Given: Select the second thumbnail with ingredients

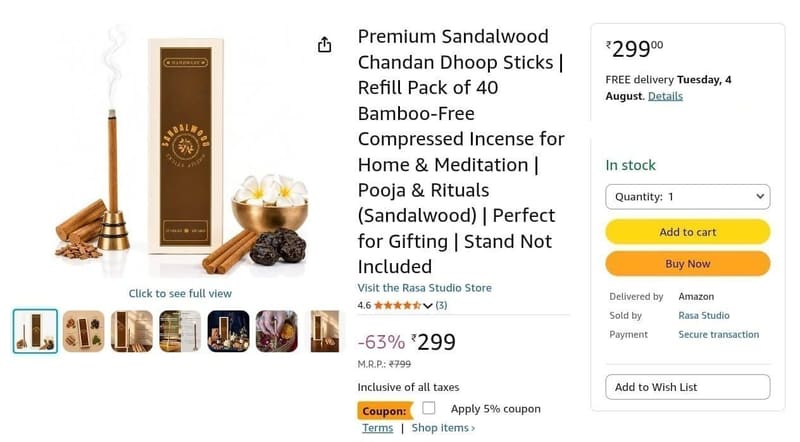Looking at the screenshot, I should (x=84, y=331).
